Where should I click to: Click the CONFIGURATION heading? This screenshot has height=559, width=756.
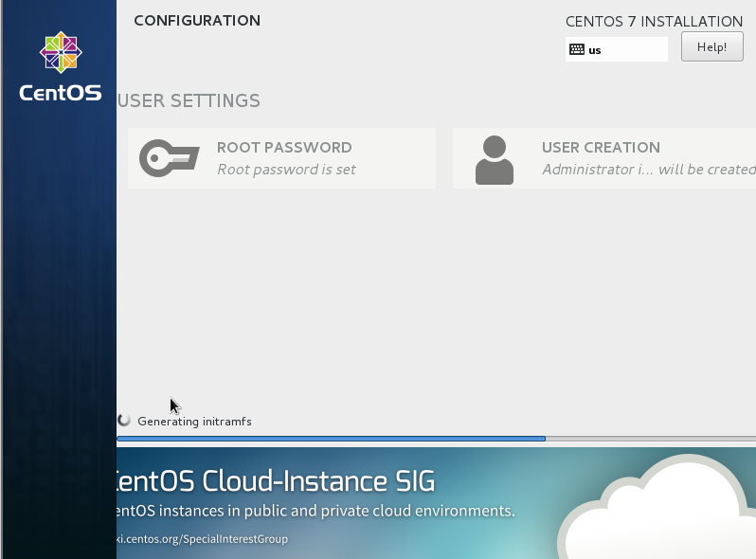[197, 21]
